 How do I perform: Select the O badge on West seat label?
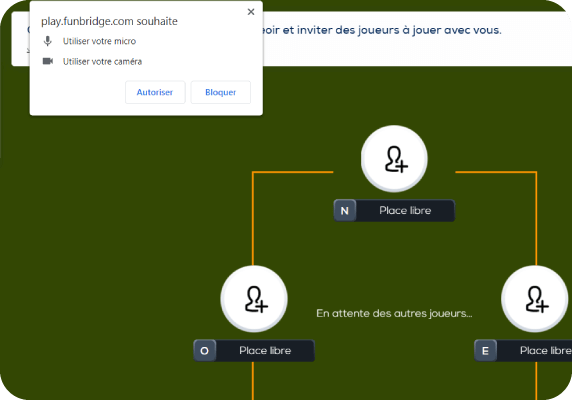pyautogui.click(x=205, y=351)
